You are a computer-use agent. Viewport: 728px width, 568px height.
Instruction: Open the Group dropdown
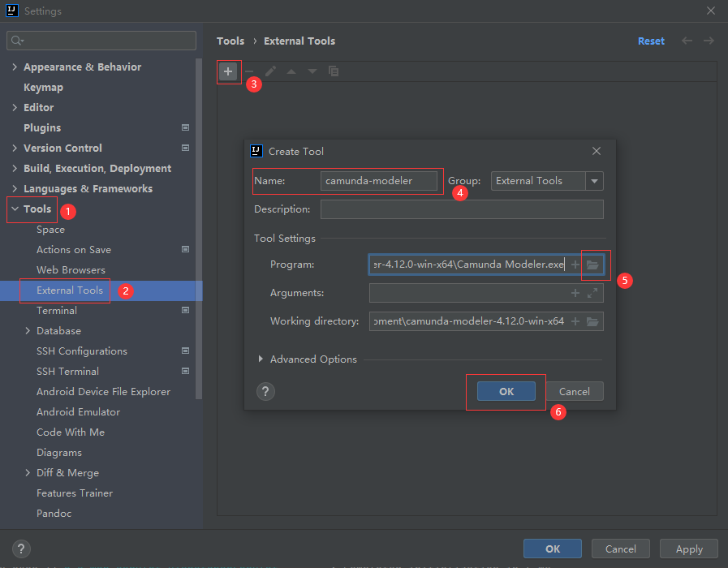pos(594,181)
